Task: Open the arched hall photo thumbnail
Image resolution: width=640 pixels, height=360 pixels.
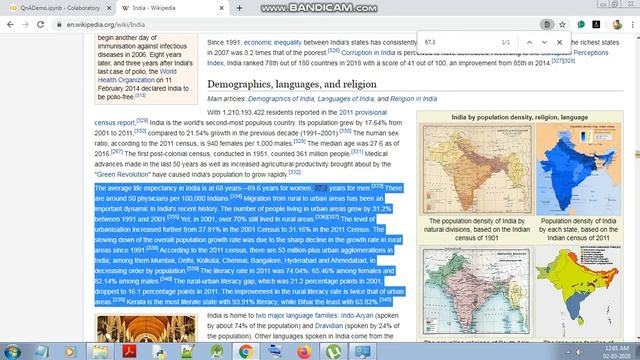Action: point(146,329)
